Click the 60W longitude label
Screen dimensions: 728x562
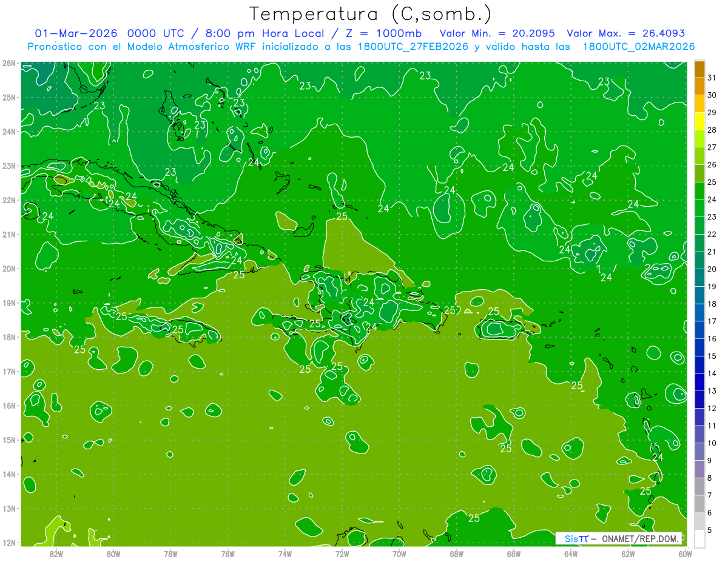pyautogui.click(x=686, y=554)
